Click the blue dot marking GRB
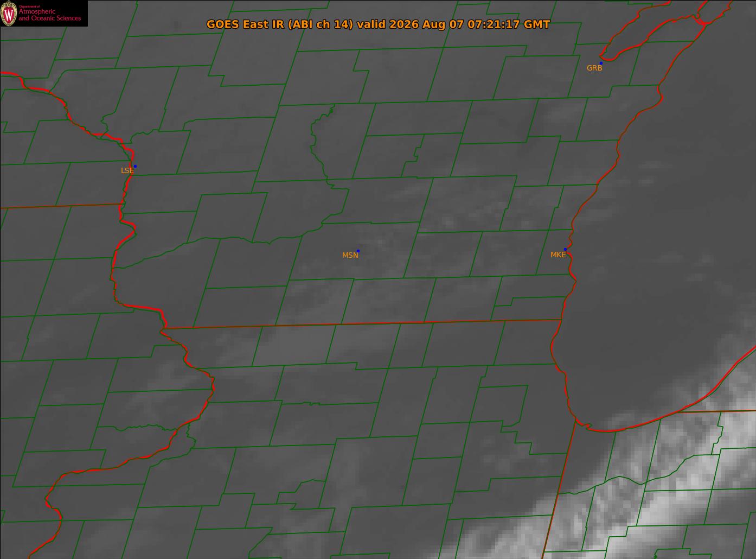The height and width of the screenshot is (559, 756). [601, 63]
